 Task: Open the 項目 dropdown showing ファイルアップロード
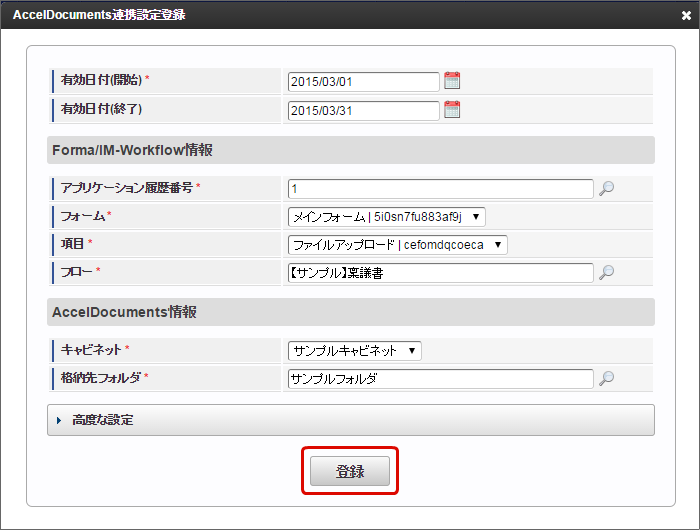tap(397, 245)
